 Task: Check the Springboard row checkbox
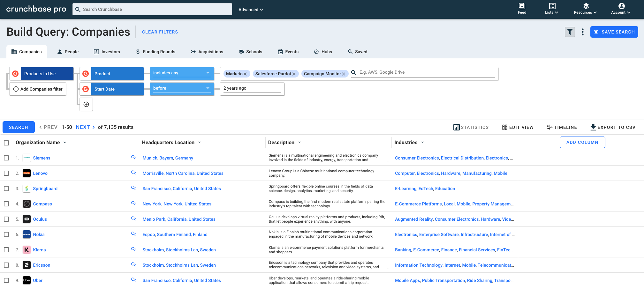click(6, 189)
